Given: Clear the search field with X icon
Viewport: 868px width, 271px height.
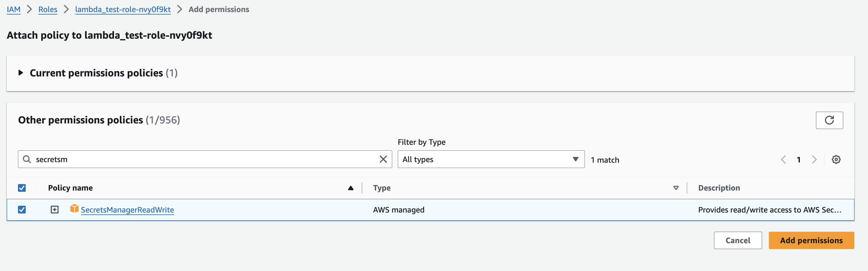Looking at the screenshot, I should [x=383, y=159].
